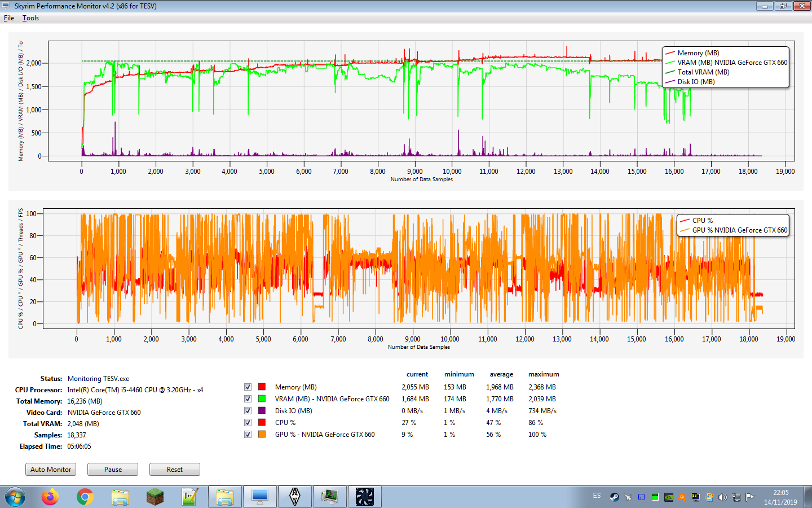The width and height of the screenshot is (812, 508).
Task: Click the green memory-chip tray icon
Action: click(655, 497)
